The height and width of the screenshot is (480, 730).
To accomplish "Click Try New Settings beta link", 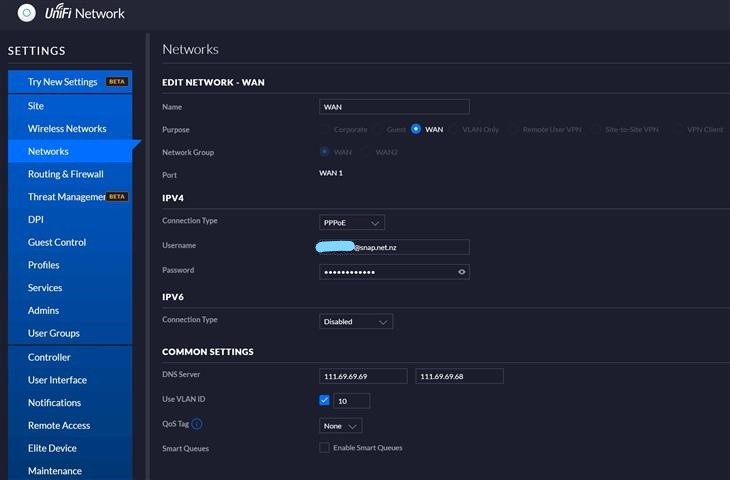I will (x=63, y=82).
